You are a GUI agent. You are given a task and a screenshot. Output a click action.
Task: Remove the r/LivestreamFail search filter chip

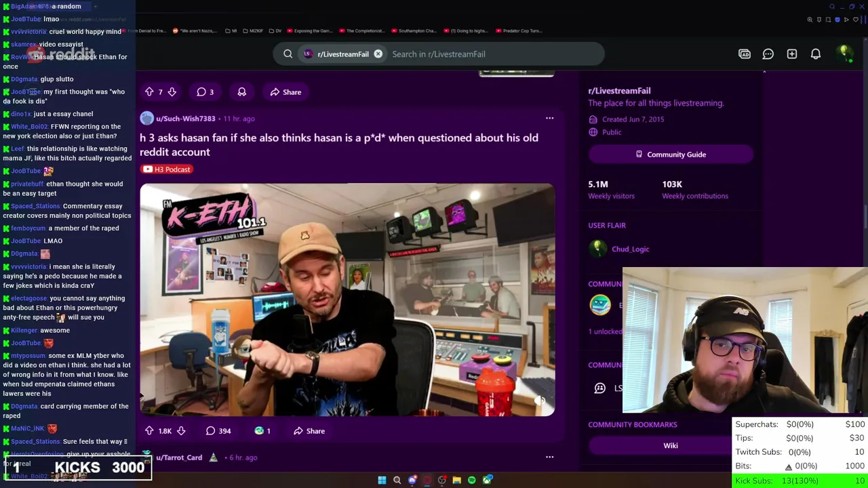point(378,54)
